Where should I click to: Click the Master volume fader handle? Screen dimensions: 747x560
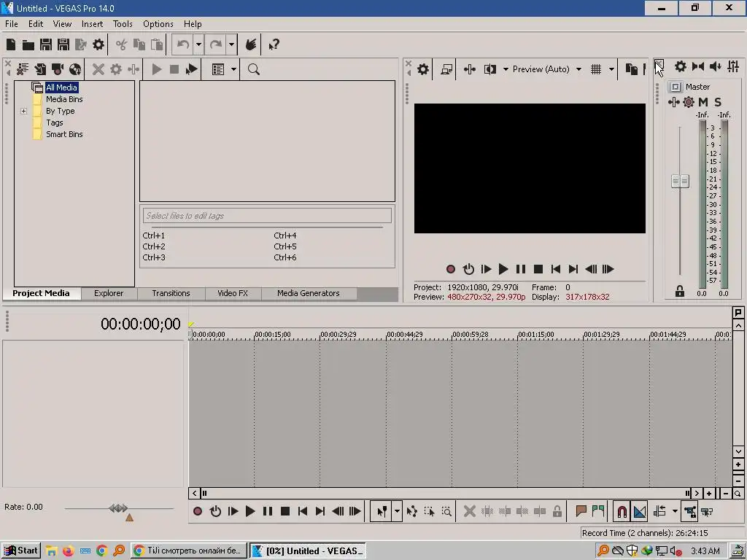pos(680,182)
